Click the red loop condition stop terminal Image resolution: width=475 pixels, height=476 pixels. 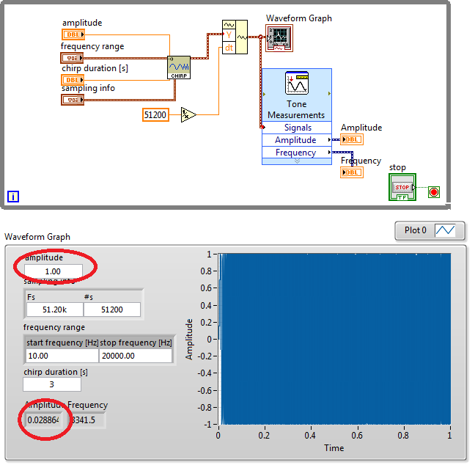click(x=434, y=192)
